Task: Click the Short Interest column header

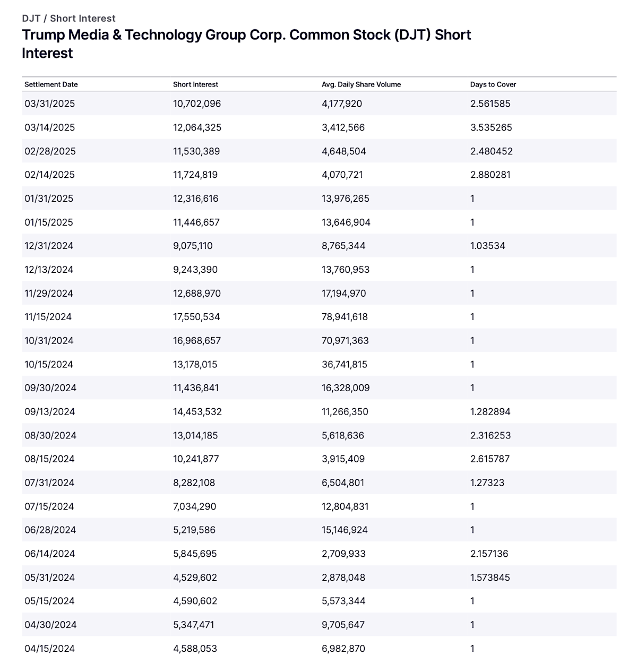Action: coord(195,84)
